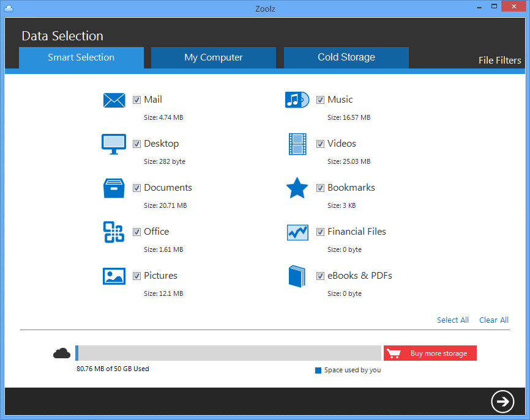Toggle the Financial Files checkbox
This screenshot has height=420, width=530.
[320, 232]
